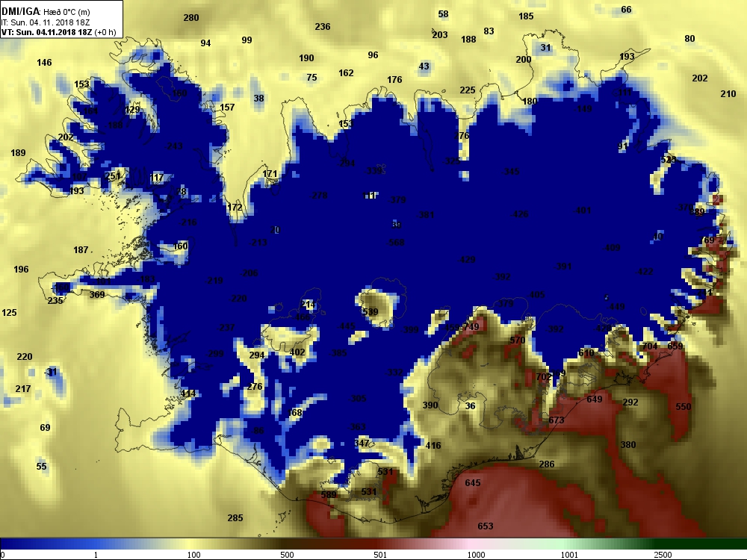Click the legend label 501

pos(380,555)
